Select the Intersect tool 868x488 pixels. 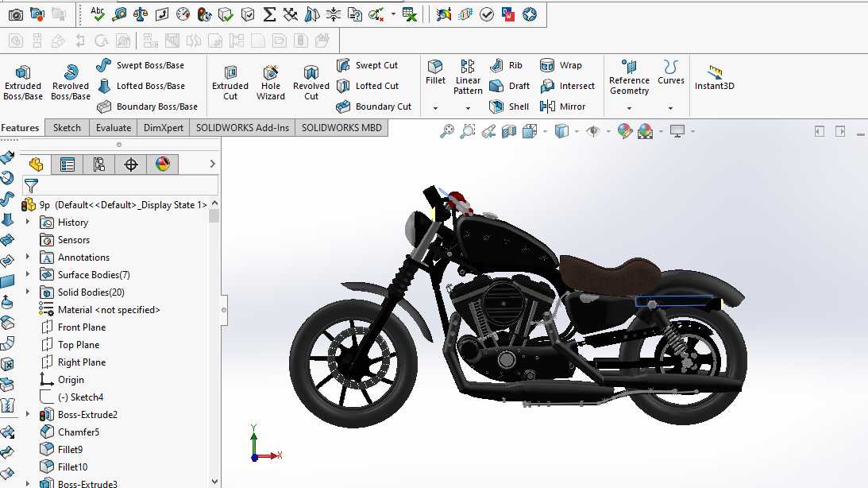(x=567, y=86)
